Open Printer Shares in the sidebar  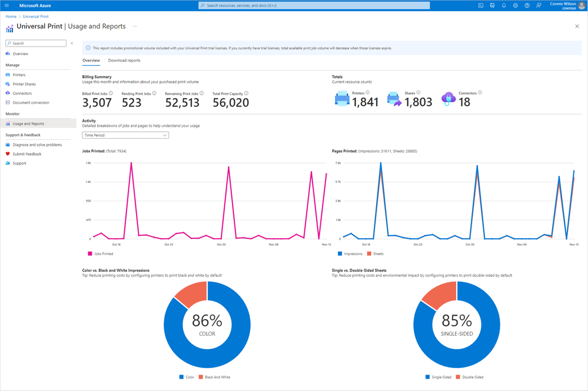(x=24, y=84)
